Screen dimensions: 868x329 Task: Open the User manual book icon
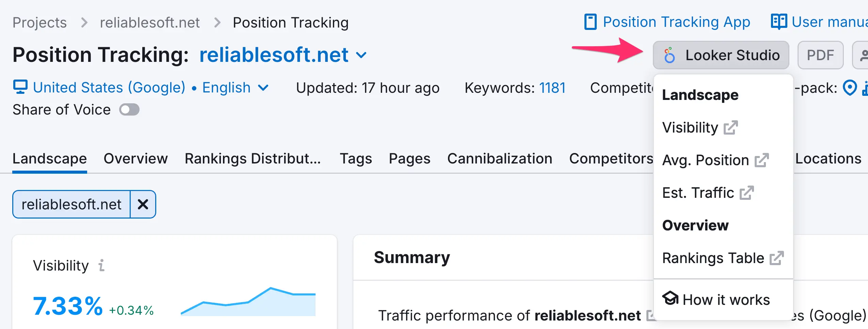coord(779,22)
